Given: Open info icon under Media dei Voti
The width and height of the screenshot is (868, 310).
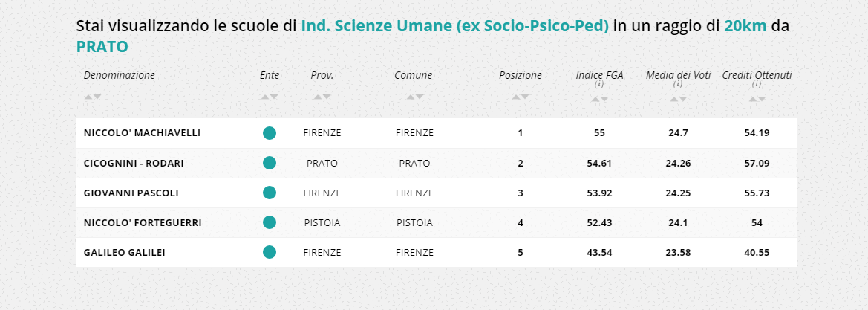Looking at the screenshot, I should 678,85.
